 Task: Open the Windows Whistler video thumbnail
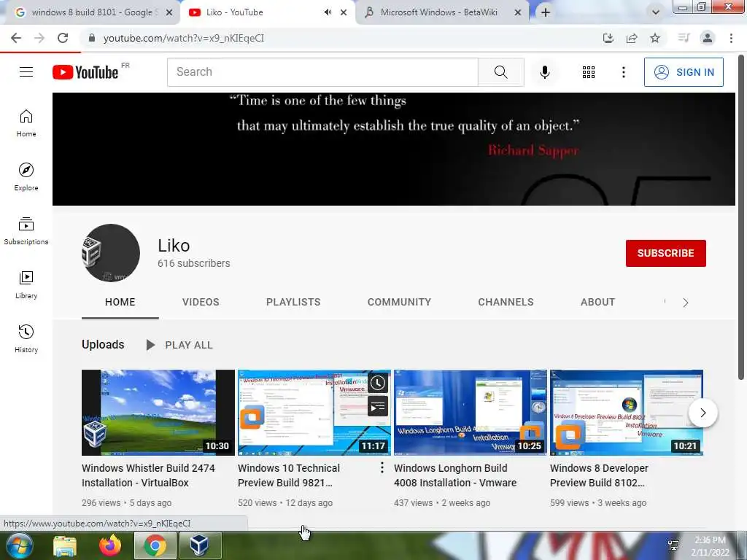tap(158, 413)
